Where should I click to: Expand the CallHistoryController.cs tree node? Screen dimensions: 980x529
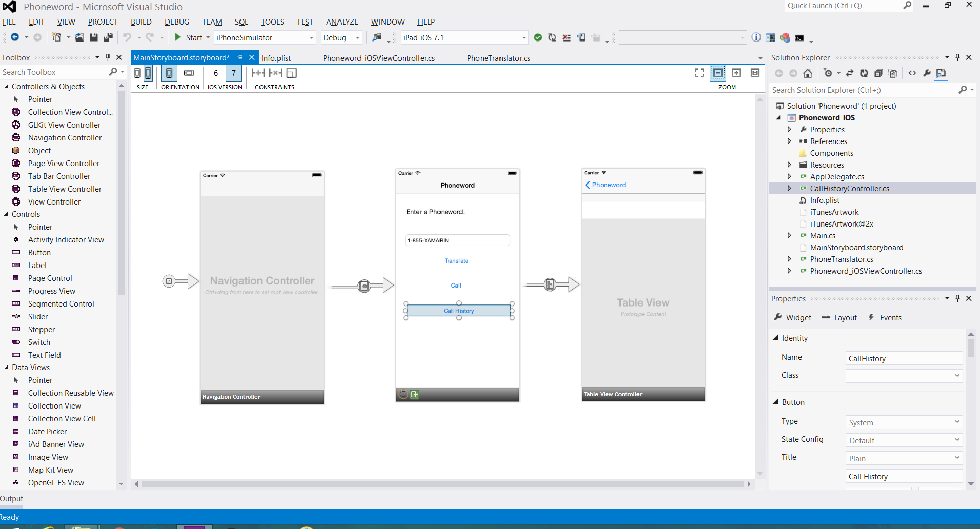point(789,189)
